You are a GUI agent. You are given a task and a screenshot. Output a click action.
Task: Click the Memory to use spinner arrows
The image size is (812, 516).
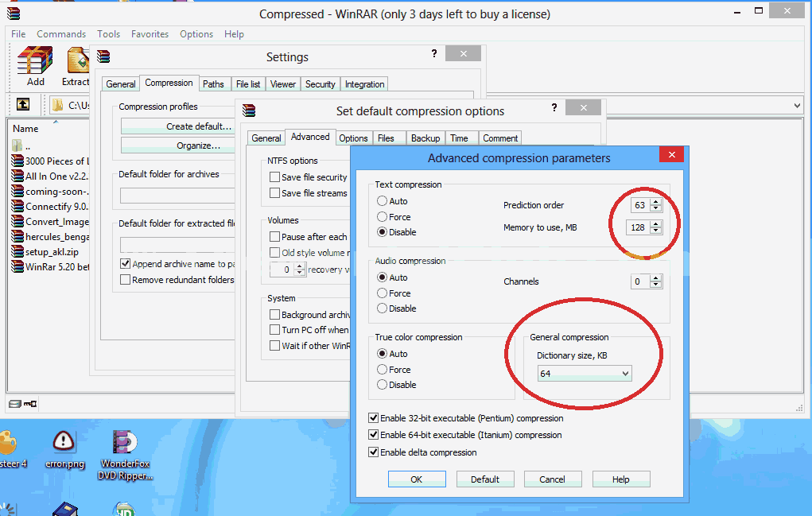pyautogui.click(x=656, y=227)
